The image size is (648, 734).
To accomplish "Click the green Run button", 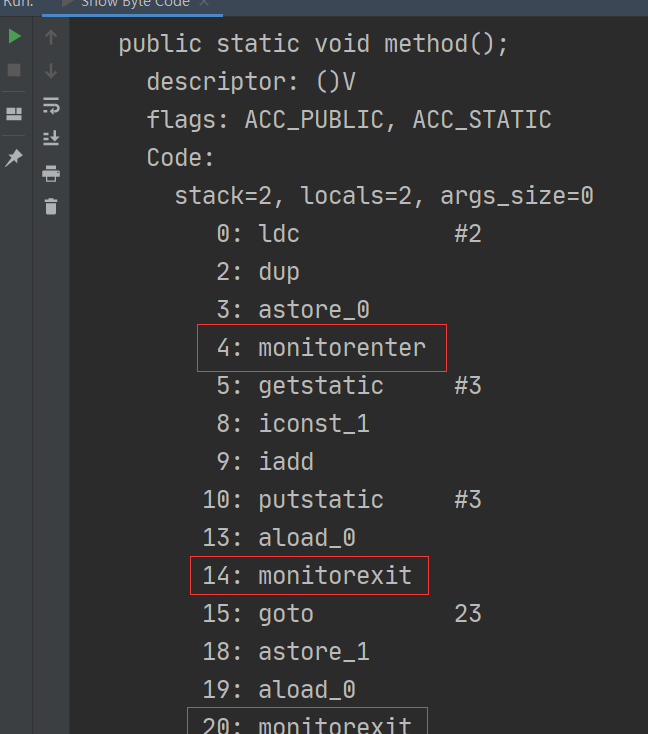I will pos(14,37).
